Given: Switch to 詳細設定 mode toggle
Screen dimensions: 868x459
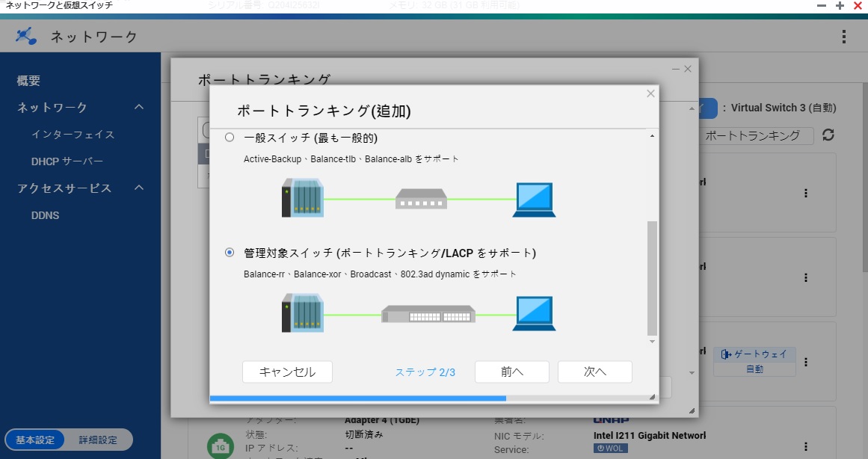Looking at the screenshot, I should click(98, 440).
